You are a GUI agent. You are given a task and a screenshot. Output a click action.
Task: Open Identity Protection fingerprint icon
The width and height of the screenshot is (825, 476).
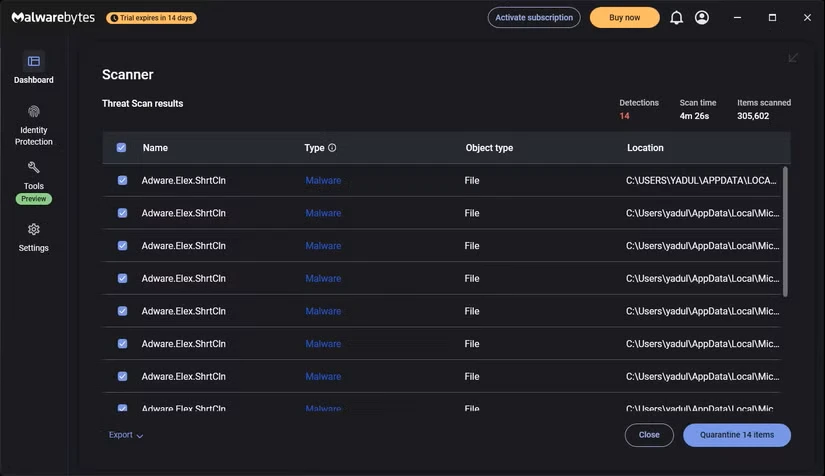(x=33, y=112)
